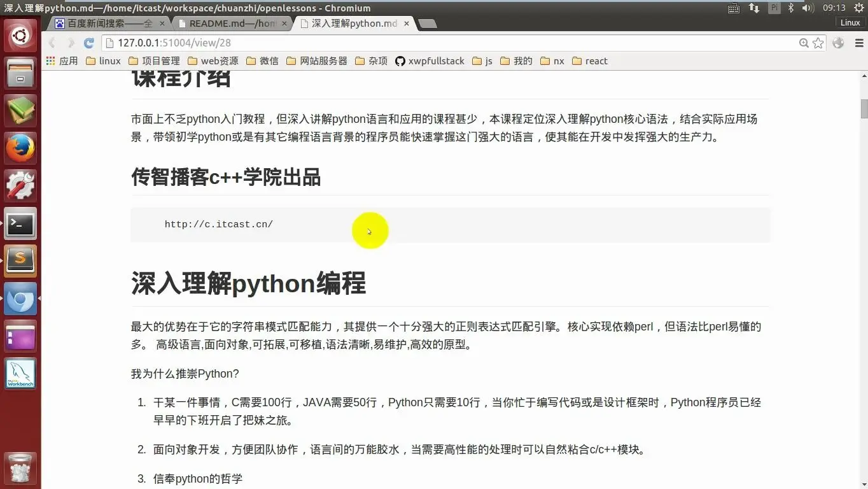Open the xwpfullstack GitHub bookmark

pyautogui.click(x=430, y=61)
